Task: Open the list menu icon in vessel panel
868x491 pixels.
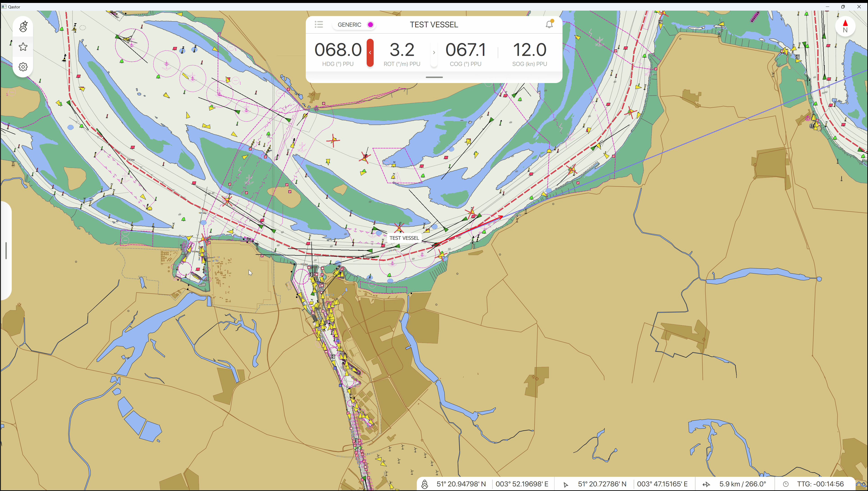Action: 319,25
